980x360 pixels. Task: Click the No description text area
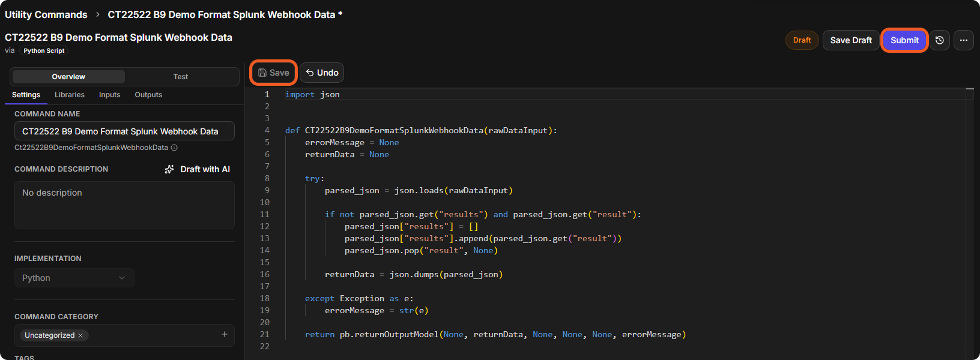124,205
